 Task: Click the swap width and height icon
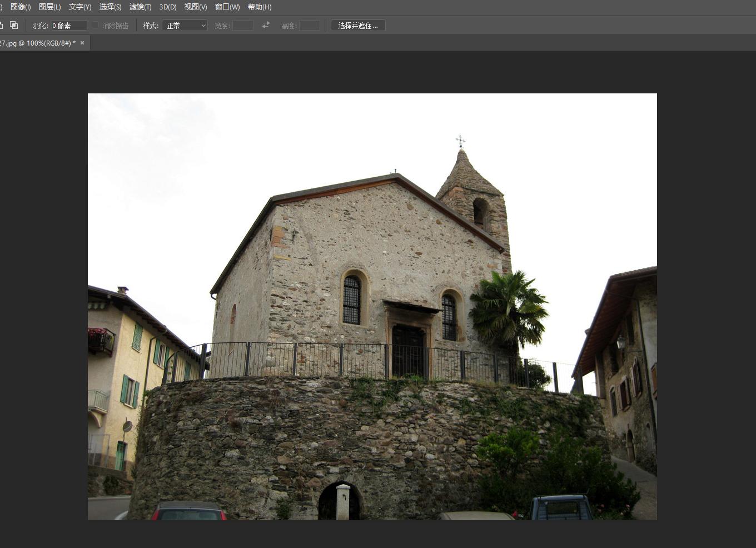[x=266, y=25]
